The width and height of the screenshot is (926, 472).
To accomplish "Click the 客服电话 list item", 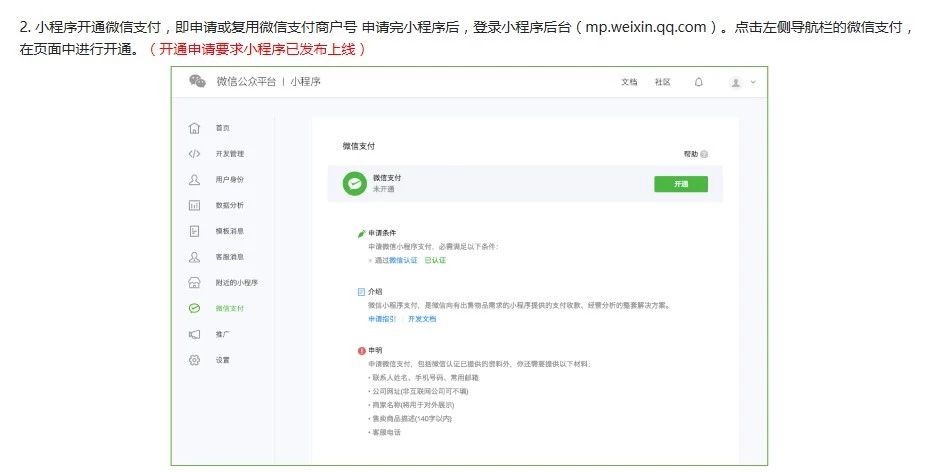I will pyautogui.click(x=386, y=432).
